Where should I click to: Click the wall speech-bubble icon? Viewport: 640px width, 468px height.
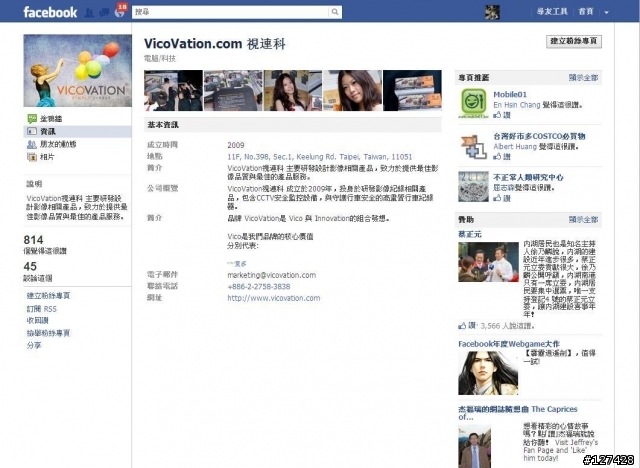[32, 119]
